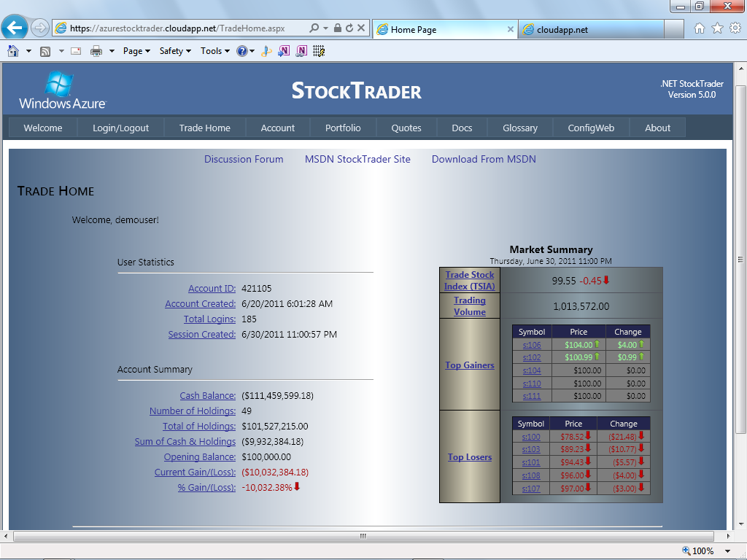Click the Help question mark icon
Screen dimensions: 747x560
point(242,51)
